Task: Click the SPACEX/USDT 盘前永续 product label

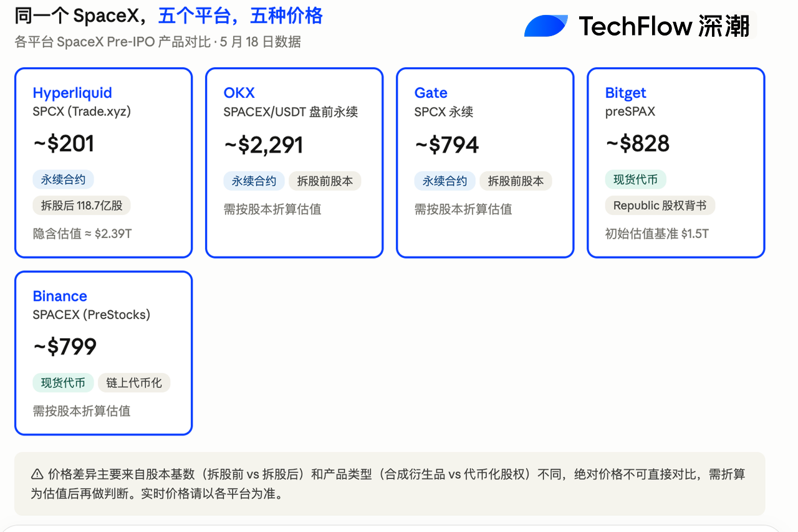Action: (x=291, y=112)
